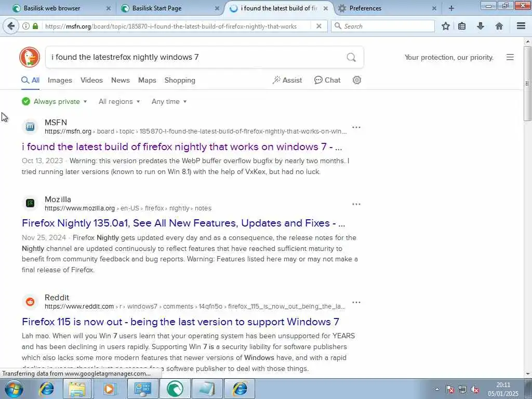Select Videos search category

91,81
